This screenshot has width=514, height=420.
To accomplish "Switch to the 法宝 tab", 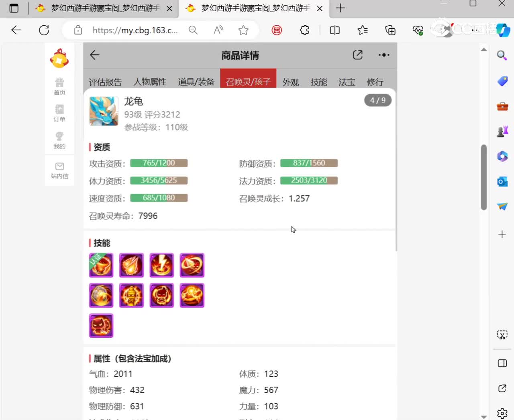I will [347, 82].
